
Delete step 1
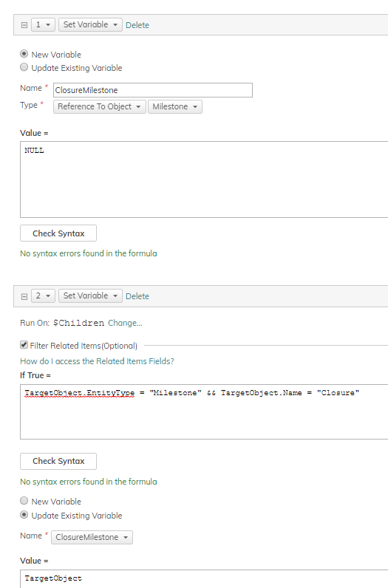[137, 25]
